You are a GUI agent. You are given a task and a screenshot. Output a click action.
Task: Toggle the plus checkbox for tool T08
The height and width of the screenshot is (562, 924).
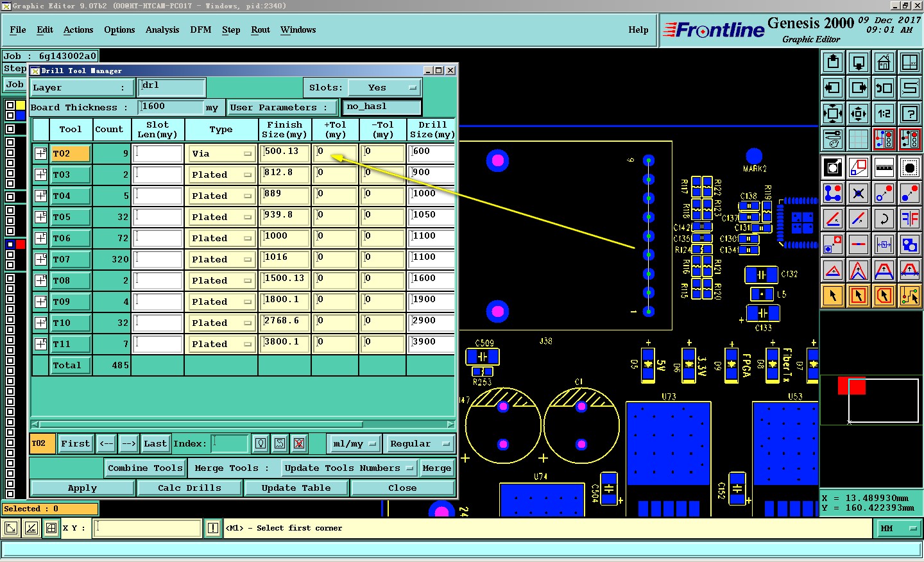point(40,280)
